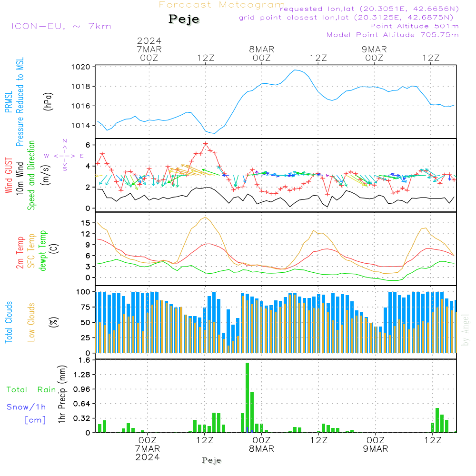
Task: Click the '9MAR' date below the precipitation chart
Action: point(376,449)
